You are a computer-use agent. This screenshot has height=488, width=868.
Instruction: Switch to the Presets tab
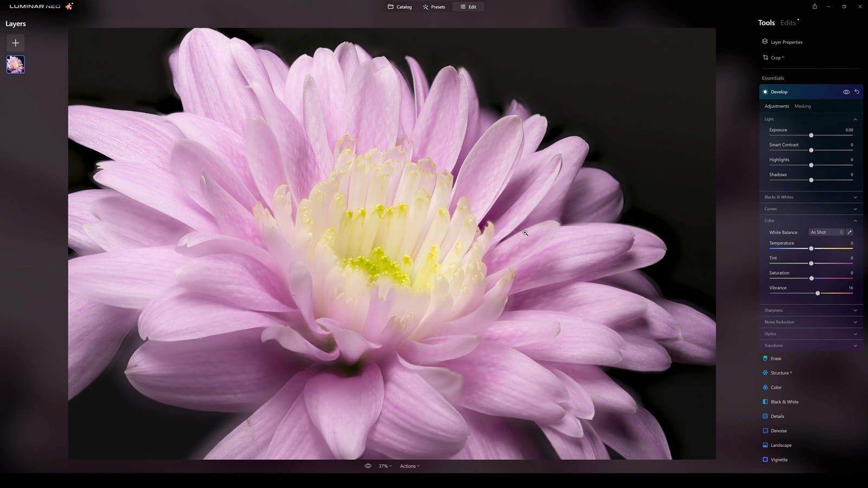[434, 7]
